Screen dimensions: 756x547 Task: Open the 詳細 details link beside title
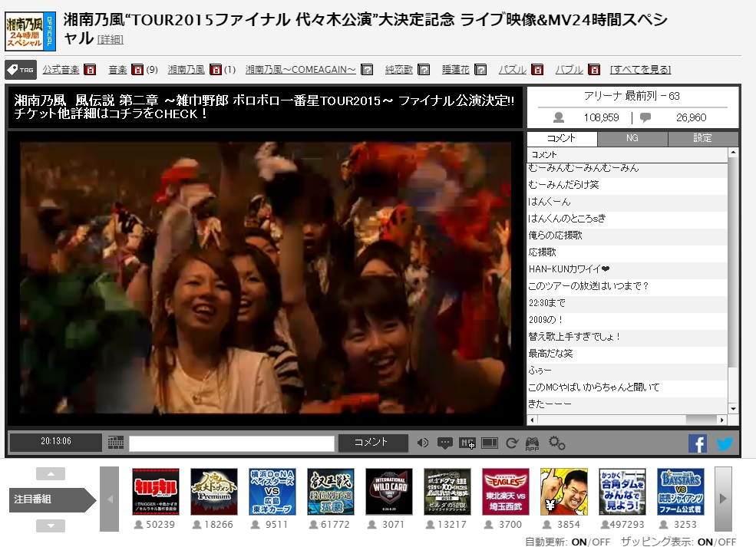point(110,39)
